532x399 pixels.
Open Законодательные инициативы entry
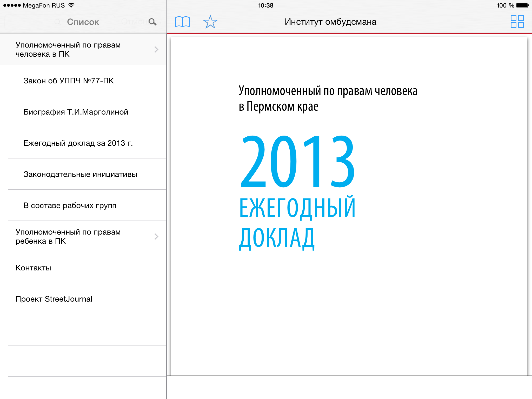tap(80, 174)
